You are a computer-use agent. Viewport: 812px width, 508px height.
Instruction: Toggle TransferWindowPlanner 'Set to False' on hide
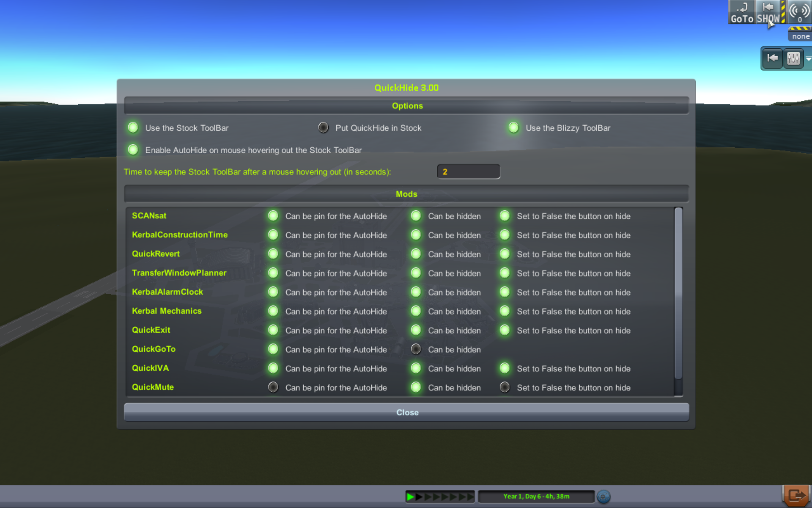pos(505,273)
